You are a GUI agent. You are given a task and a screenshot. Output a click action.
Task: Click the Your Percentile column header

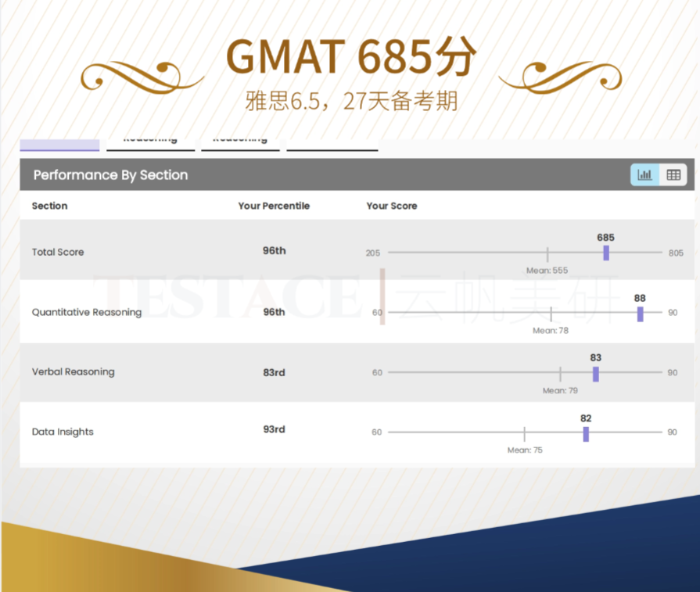pos(274,206)
